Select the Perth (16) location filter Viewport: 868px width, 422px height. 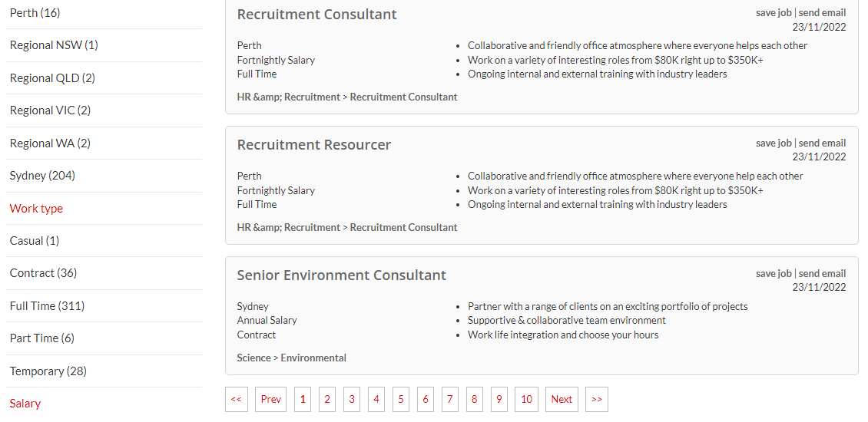click(35, 13)
